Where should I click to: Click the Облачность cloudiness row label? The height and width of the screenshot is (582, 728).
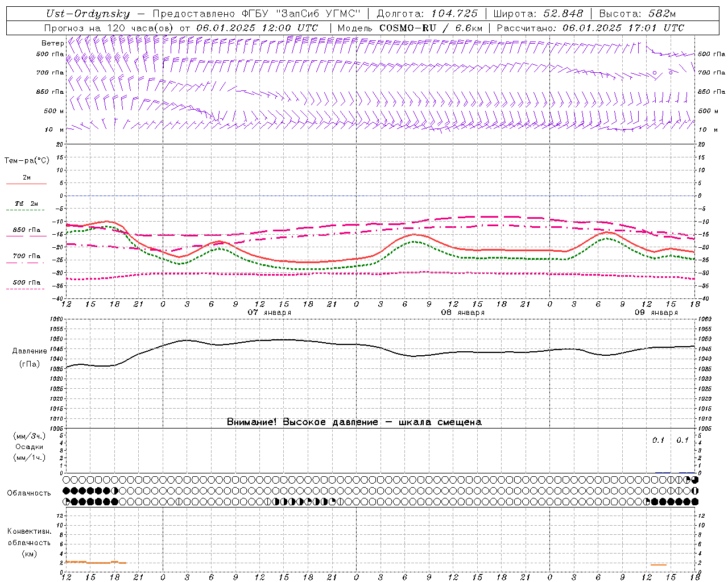pos(29,493)
